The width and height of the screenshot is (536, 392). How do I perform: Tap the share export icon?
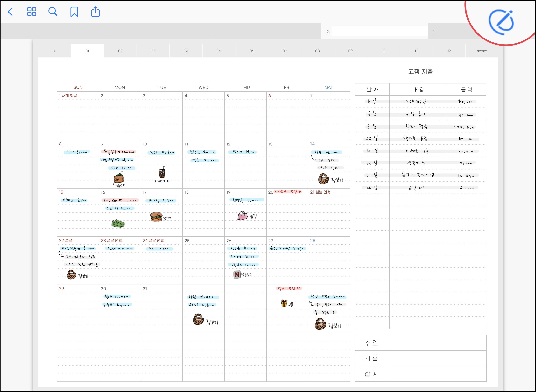click(95, 12)
